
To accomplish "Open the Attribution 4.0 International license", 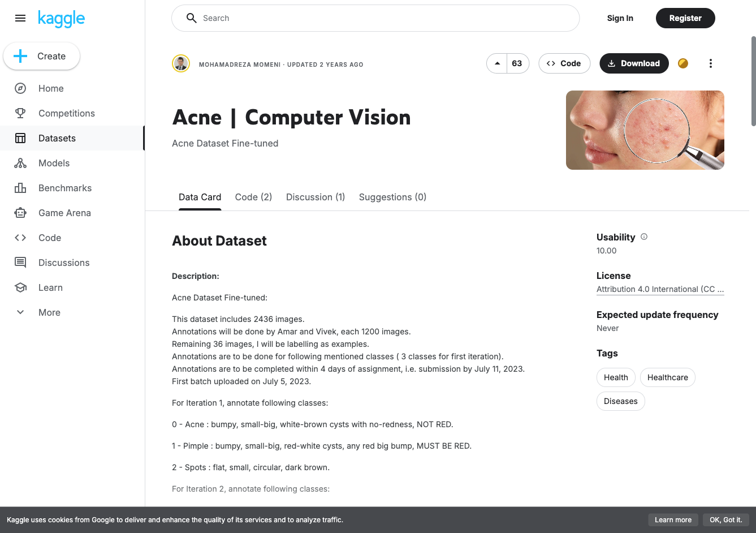I will [x=660, y=289].
